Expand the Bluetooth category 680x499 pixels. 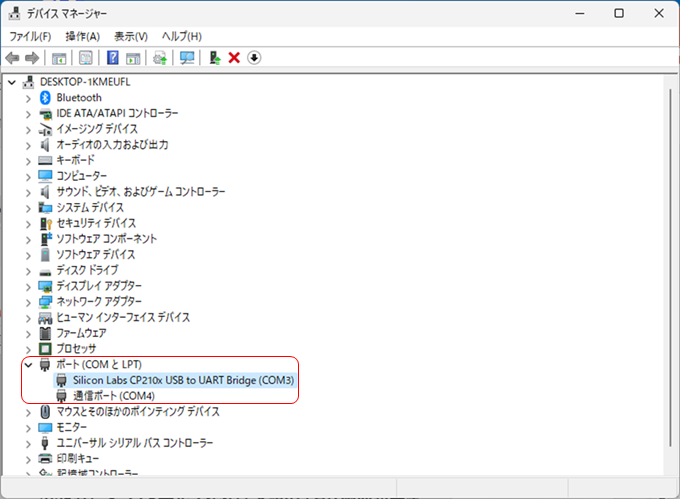[x=28, y=98]
